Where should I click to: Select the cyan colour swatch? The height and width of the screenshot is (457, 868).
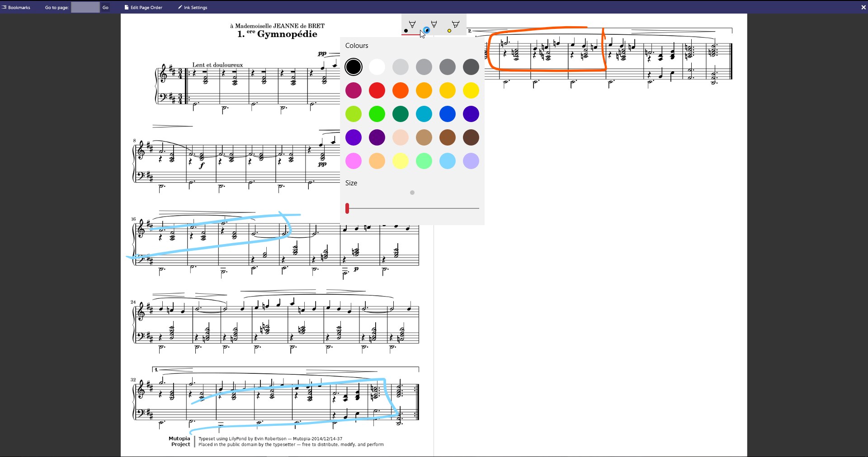coord(424,114)
